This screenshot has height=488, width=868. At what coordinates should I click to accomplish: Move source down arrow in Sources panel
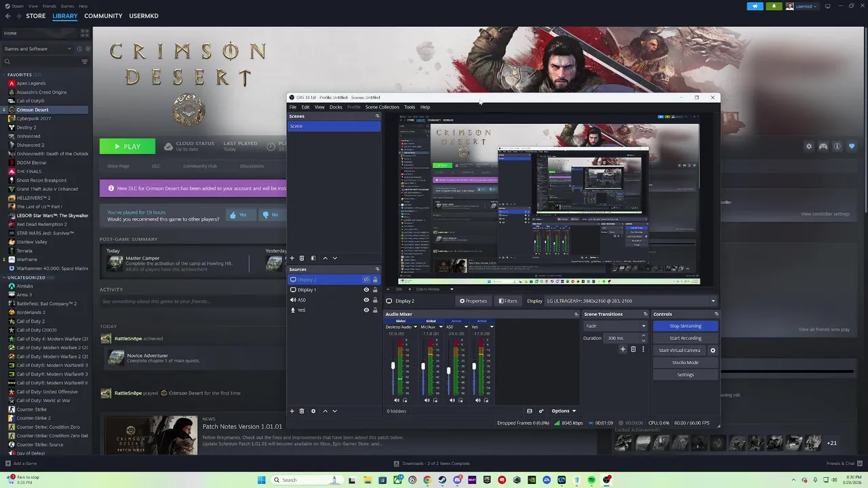tap(334, 411)
